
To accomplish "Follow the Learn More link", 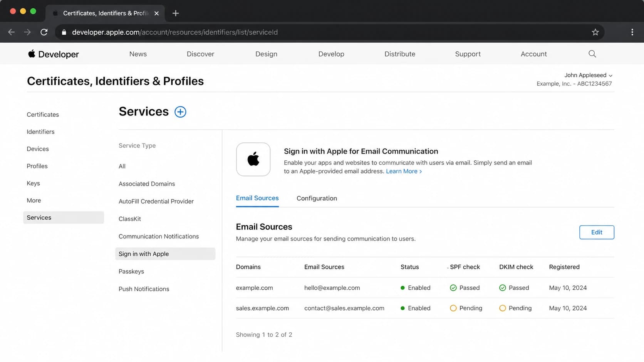I will [x=404, y=171].
